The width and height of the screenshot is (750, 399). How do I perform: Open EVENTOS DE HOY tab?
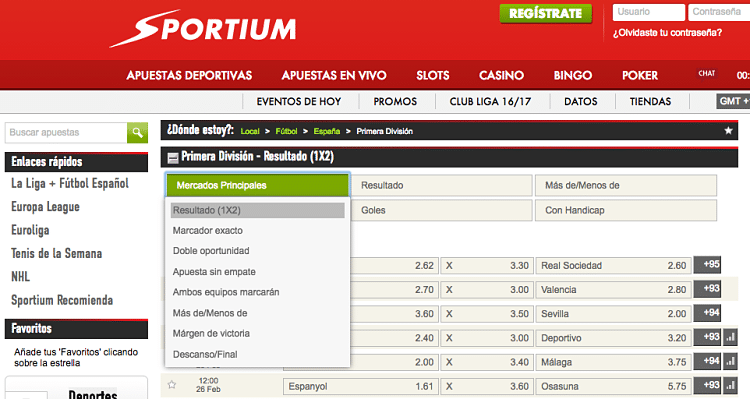coord(299,101)
